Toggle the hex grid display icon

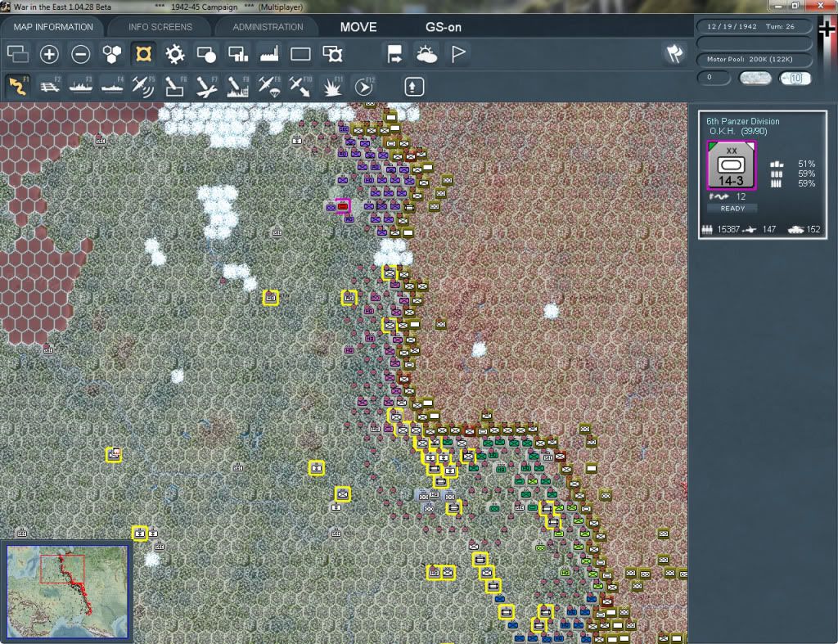111,54
